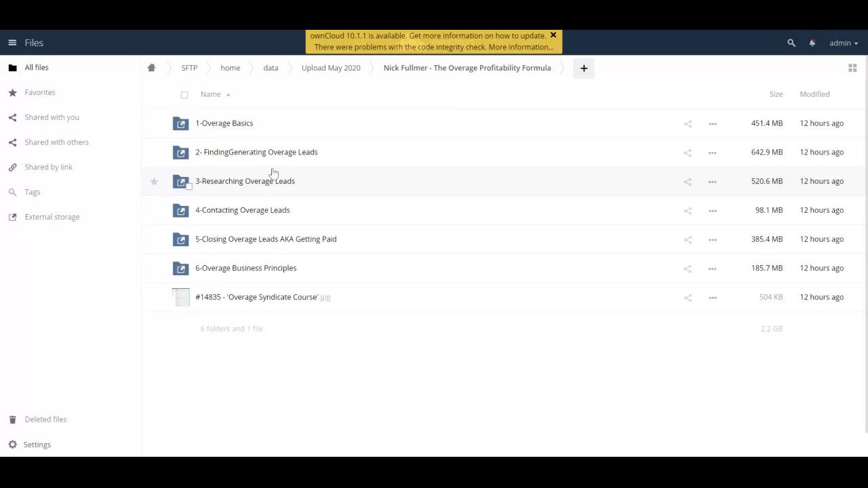Open more actions for 4-Contacting
The height and width of the screenshot is (488, 868).
click(712, 210)
